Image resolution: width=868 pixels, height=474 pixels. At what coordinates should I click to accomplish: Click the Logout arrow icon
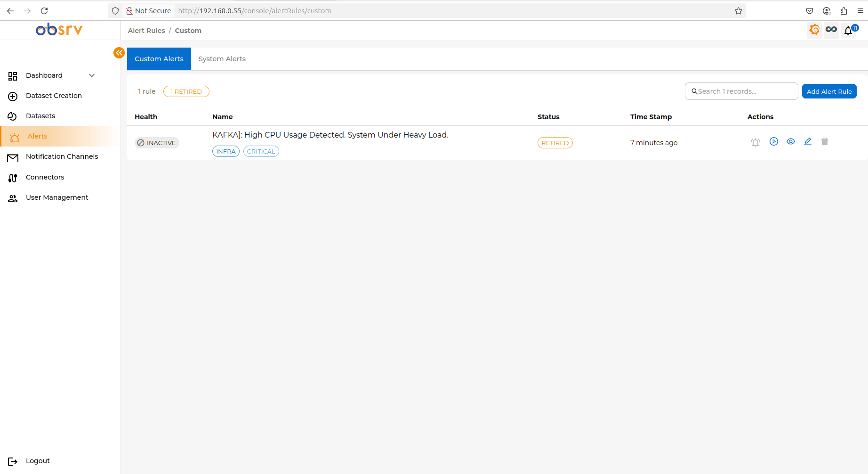13,461
